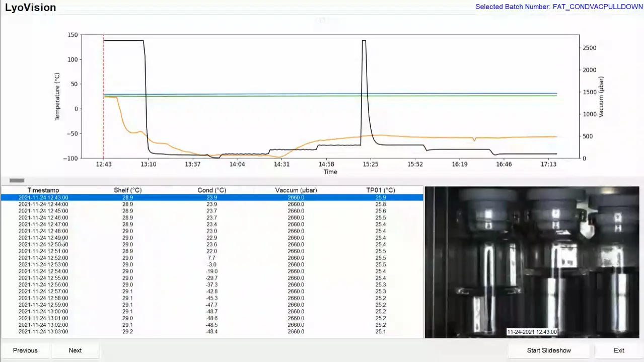The image size is (644, 362).
Task: Click the Shelf (°C) column header
Action: point(128,190)
